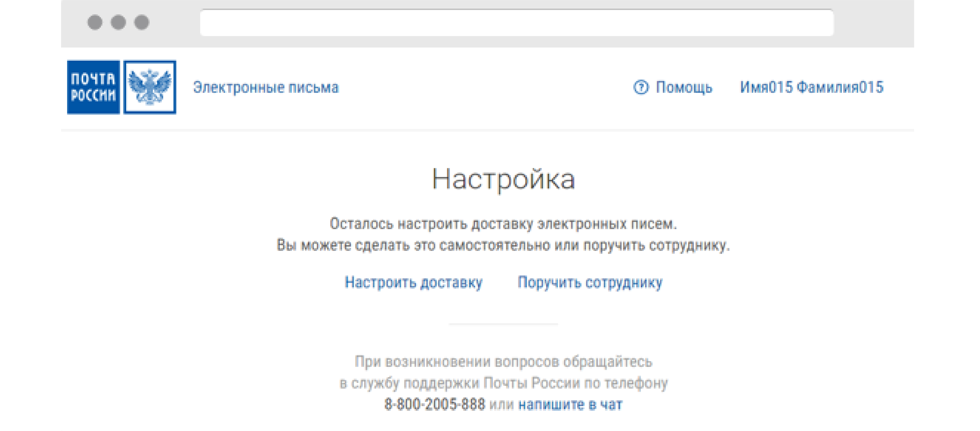
Task: Choose Поручить сотруднику option
Action: [x=590, y=282]
